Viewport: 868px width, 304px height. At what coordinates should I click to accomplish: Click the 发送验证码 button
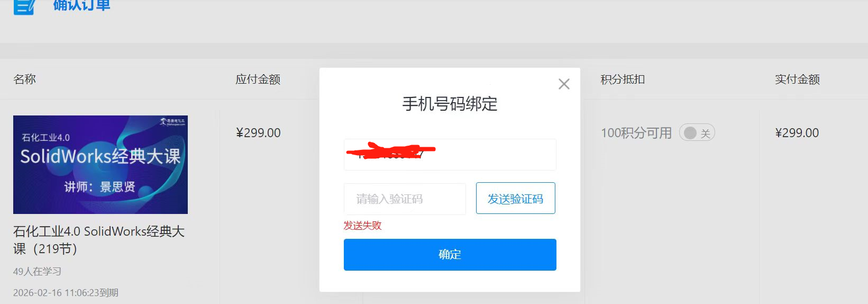[516, 199]
